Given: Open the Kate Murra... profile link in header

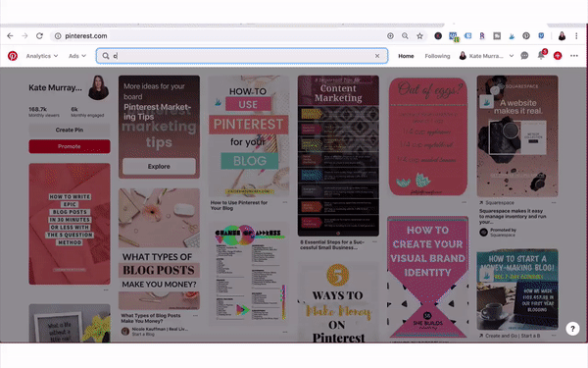Looking at the screenshot, I should (x=481, y=56).
